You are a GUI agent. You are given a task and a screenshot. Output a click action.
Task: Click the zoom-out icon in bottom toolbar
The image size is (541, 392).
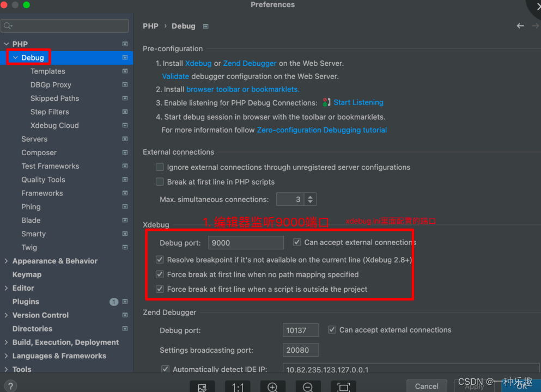[308, 387]
